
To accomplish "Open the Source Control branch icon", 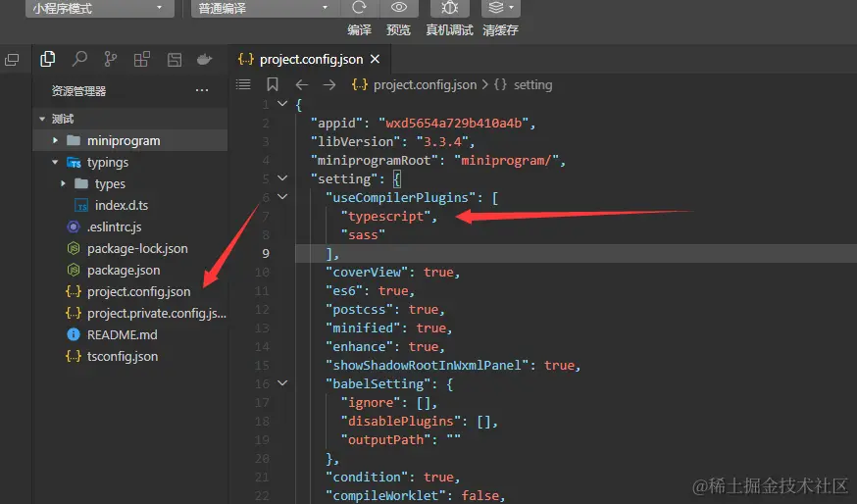I will point(111,59).
